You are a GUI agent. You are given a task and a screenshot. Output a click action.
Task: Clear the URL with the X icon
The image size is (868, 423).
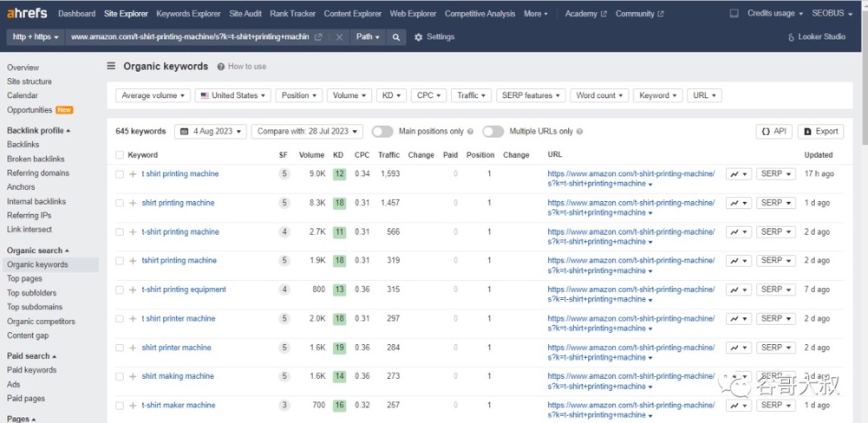point(339,37)
